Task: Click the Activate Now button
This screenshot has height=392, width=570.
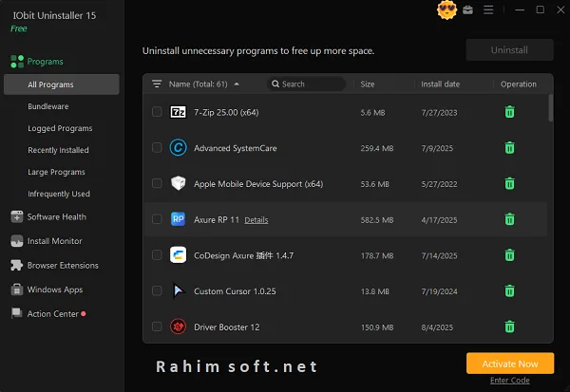Action: pyautogui.click(x=510, y=364)
